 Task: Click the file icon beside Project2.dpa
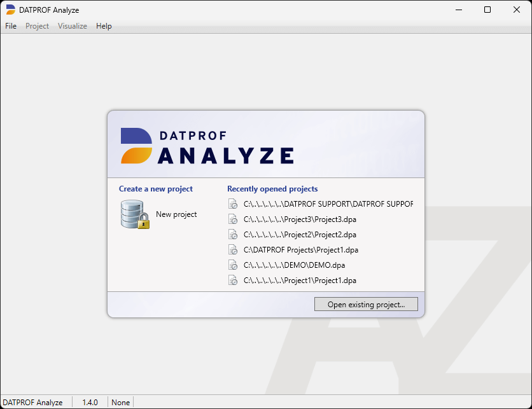[233, 234]
